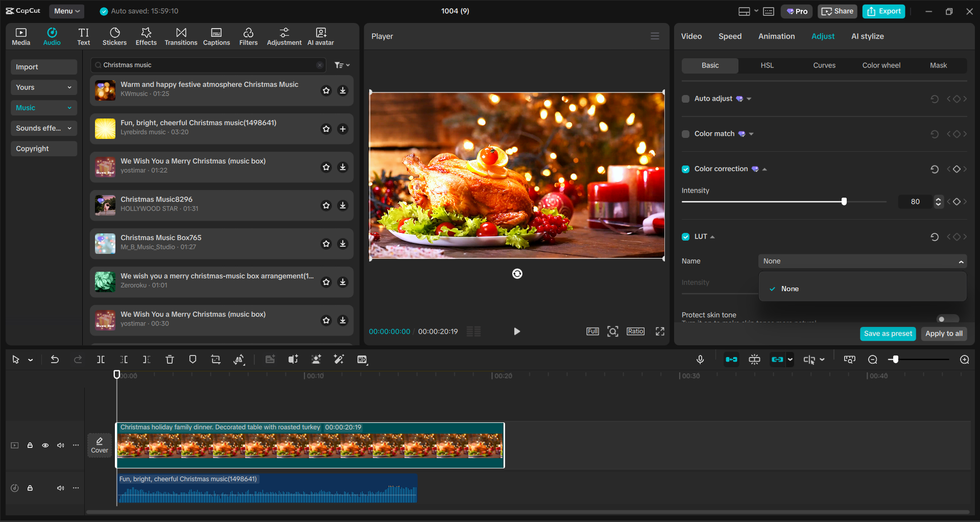Switch to the Curves tab

coord(824,65)
